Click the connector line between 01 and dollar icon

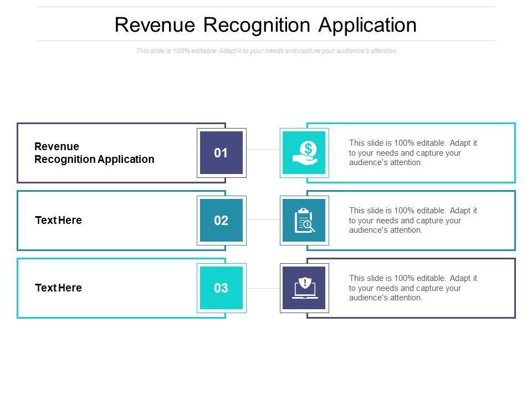coord(263,150)
